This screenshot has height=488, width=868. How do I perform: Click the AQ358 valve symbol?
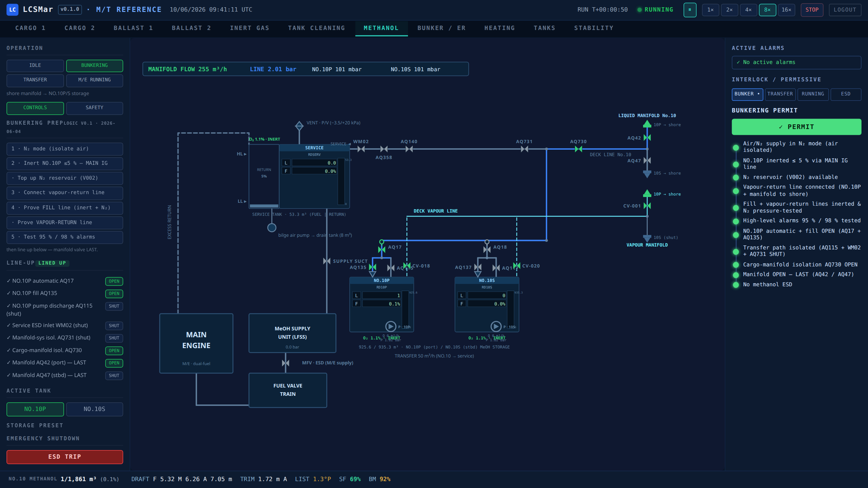(x=384, y=149)
